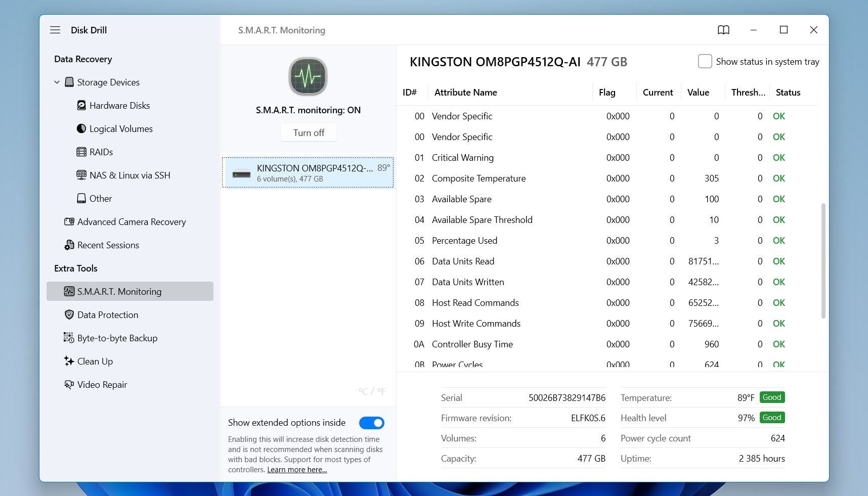The width and height of the screenshot is (868, 496).
Task: Go to Byte-to-byte Backup
Action: (x=117, y=338)
